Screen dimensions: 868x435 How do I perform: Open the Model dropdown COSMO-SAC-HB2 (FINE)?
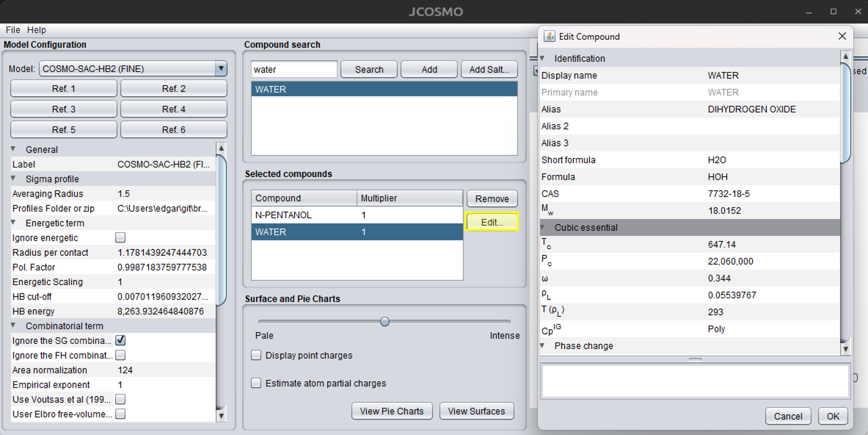[x=133, y=69]
